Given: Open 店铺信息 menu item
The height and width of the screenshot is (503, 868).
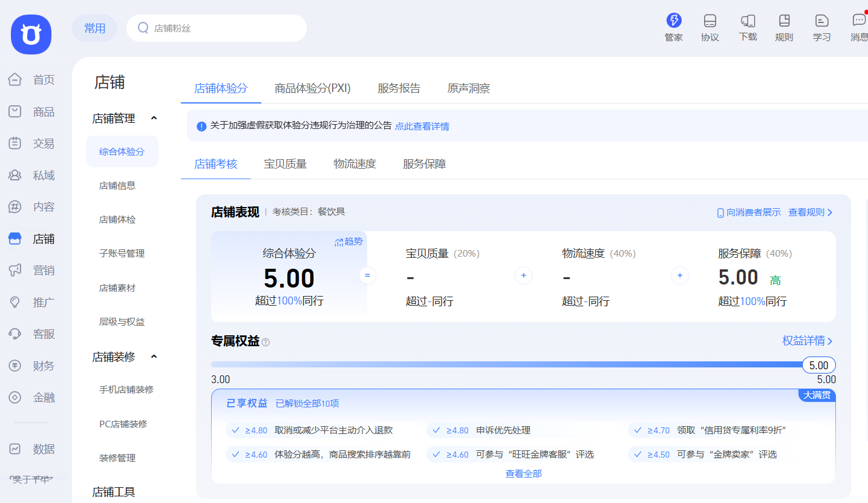Looking at the screenshot, I should click(x=117, y=186).
